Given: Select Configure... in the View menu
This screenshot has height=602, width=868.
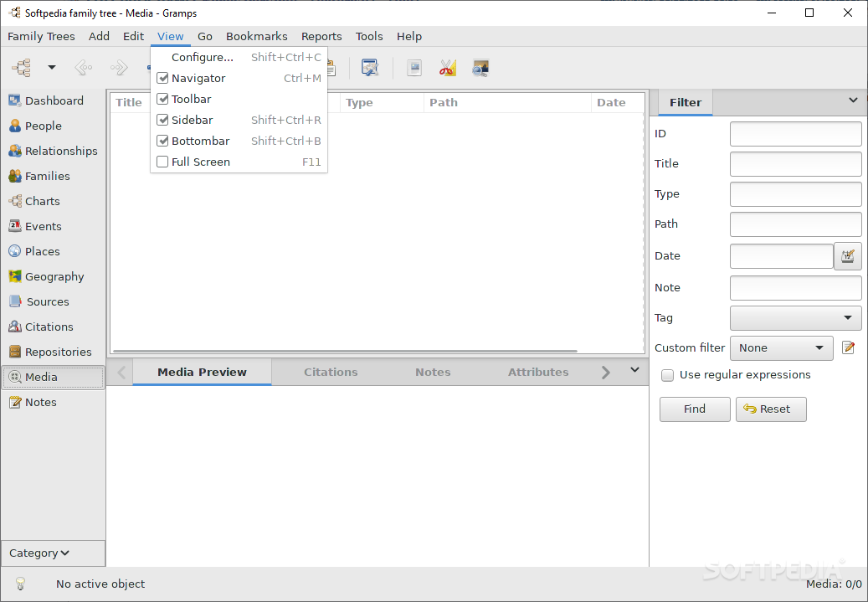Looking at the screenshot, I should (x=239, y=57).
